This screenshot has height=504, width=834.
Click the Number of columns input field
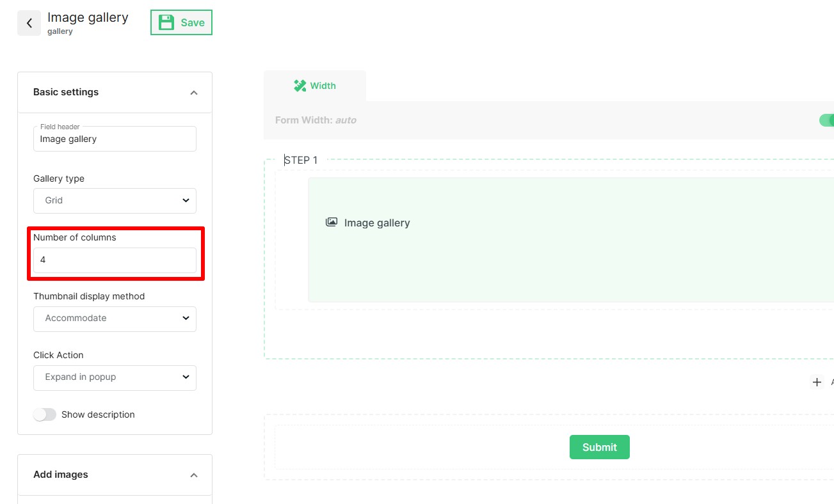coord(115,260)
